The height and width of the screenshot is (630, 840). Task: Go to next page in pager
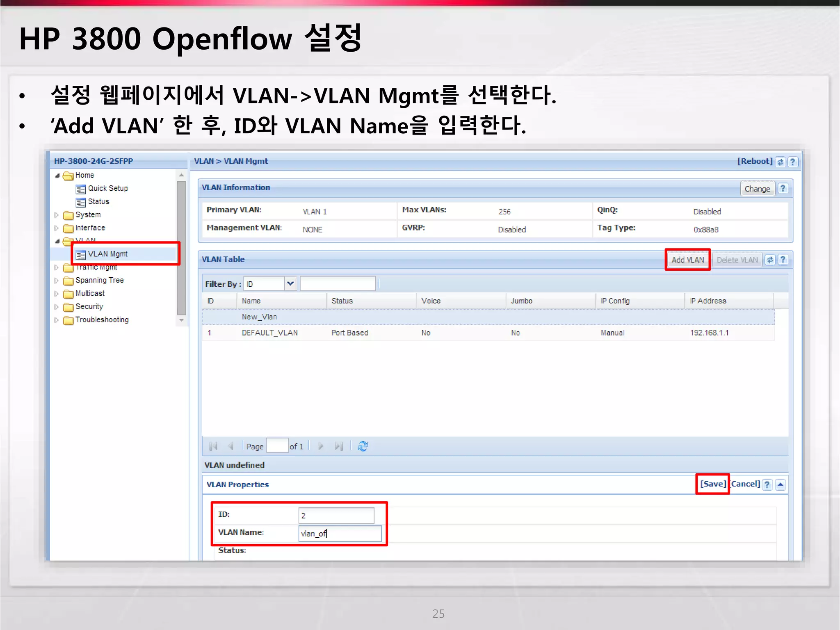[321, 446]
